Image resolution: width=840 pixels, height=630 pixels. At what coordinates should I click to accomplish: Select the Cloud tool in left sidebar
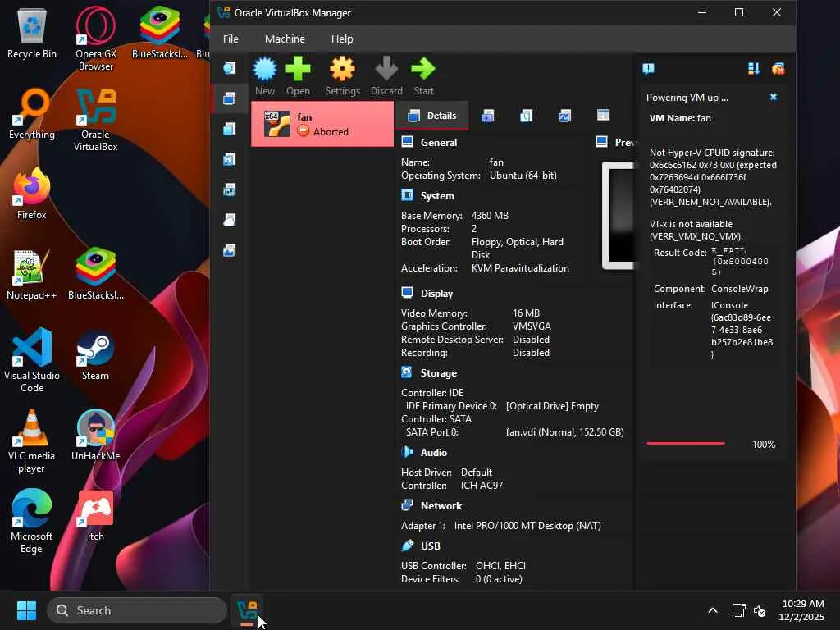(230, 220)
